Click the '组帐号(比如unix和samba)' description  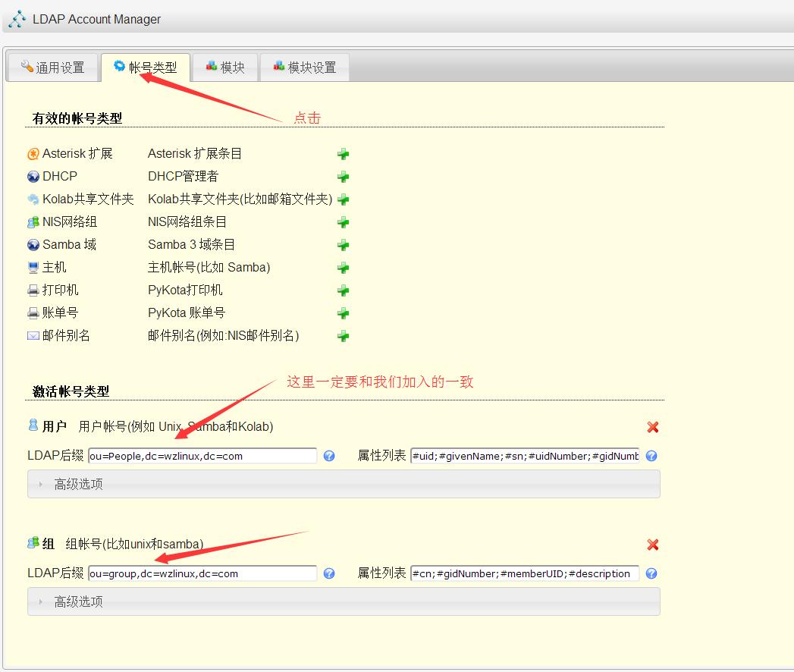tap(135, 544)
